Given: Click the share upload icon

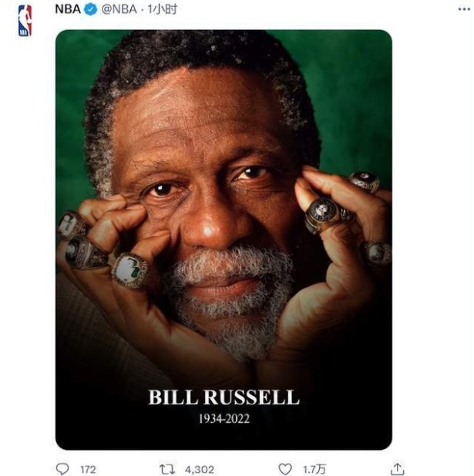Looking at the screenshot, I should (x=397, y=468).
